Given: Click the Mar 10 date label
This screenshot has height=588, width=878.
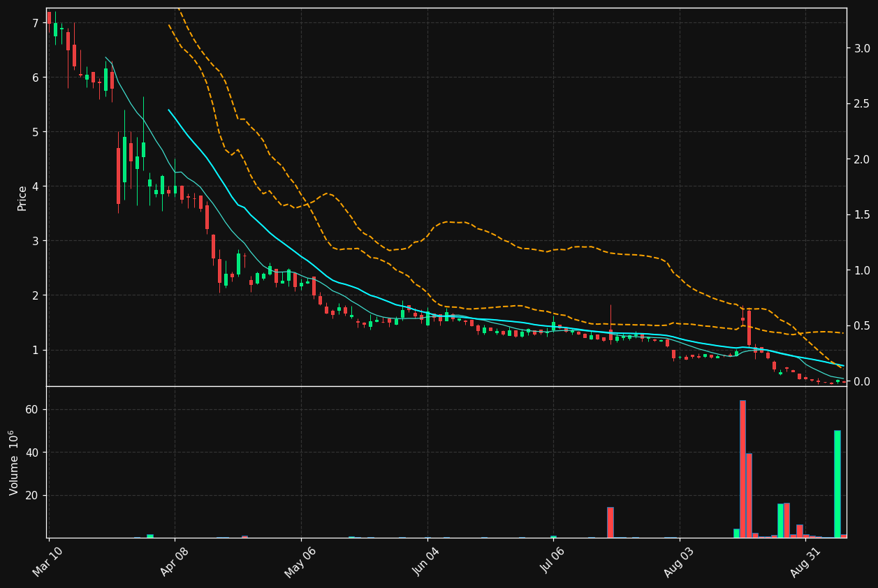Looking at the screenshot, I should pyautogui.click(x=50, y=561).
